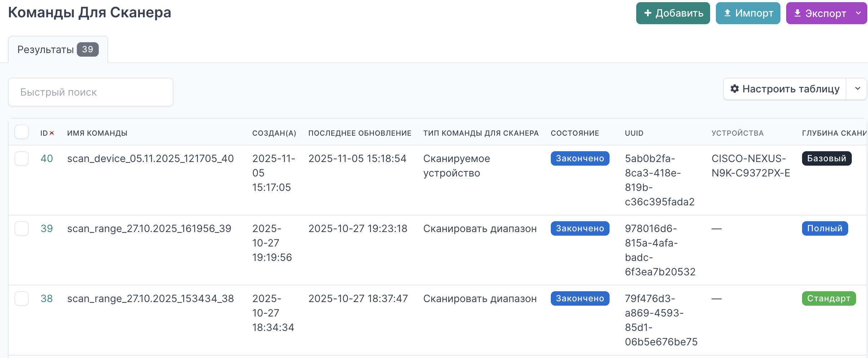868x358 pixels.
Task: Click the Базовый scan depth badge
Action: (826, 158)
